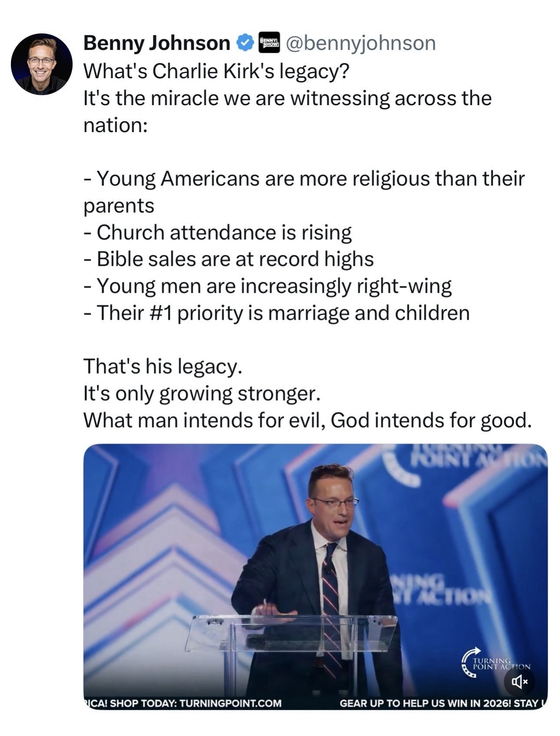Click the Turning Point Action watermark logo
Image resolution: width=560 pixels, height=736 pixels.
coord(495,663)
